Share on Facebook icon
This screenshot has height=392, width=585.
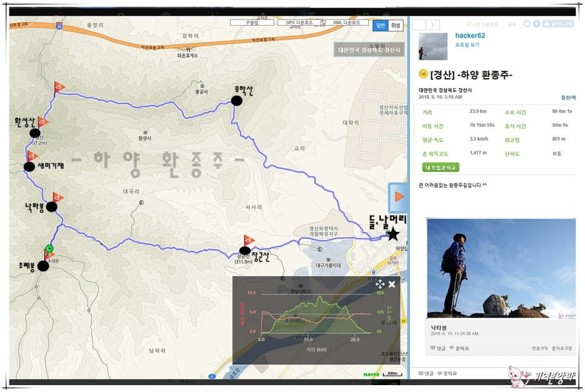point(536,24)
